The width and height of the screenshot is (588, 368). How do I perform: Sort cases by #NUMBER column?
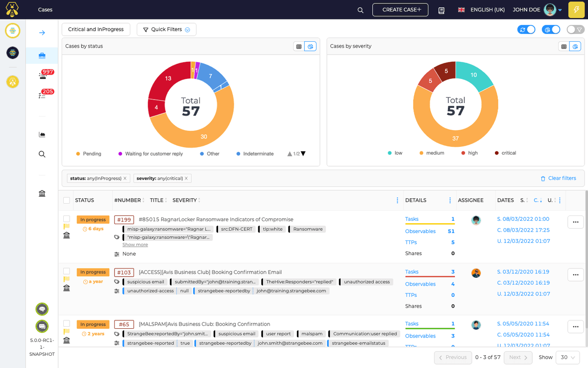pyautogui.click(x=129, y=200)
